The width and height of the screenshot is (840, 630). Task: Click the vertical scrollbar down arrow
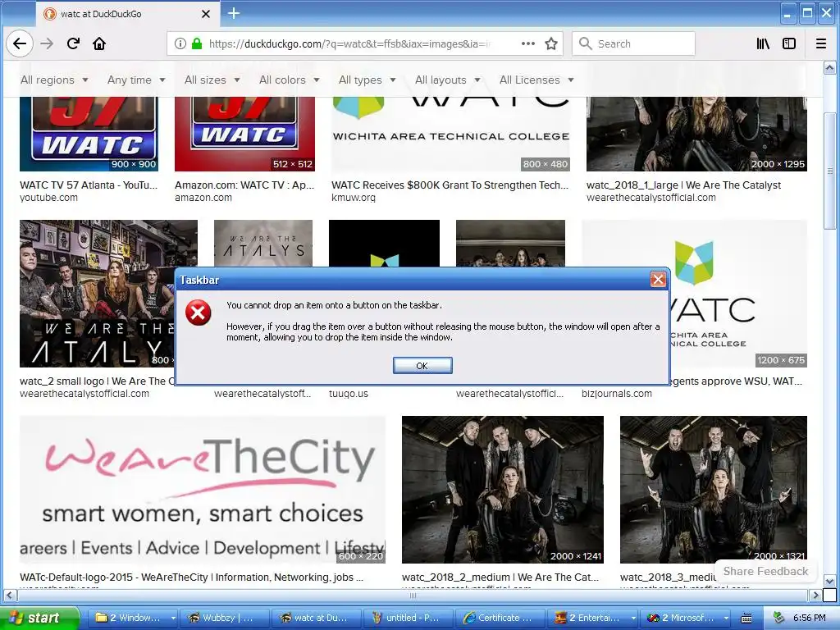click(829, 581)
